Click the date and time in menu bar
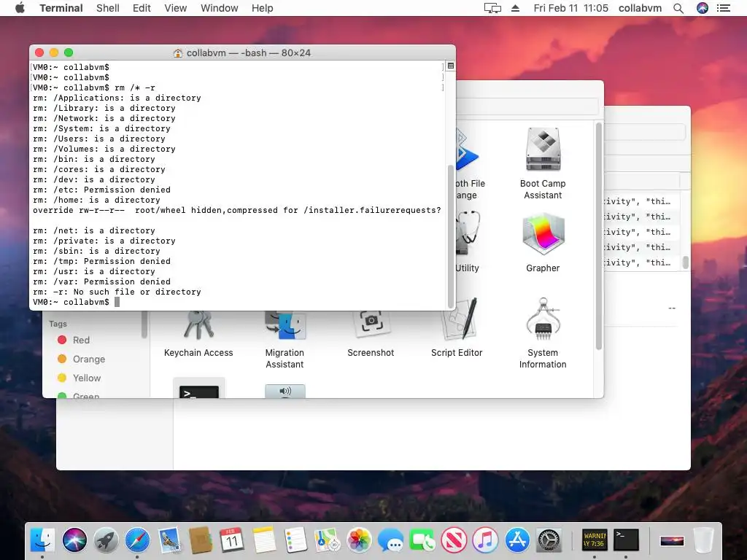This screenshot has height=560, width=747. pyautogui.click(x=570, y=8)
